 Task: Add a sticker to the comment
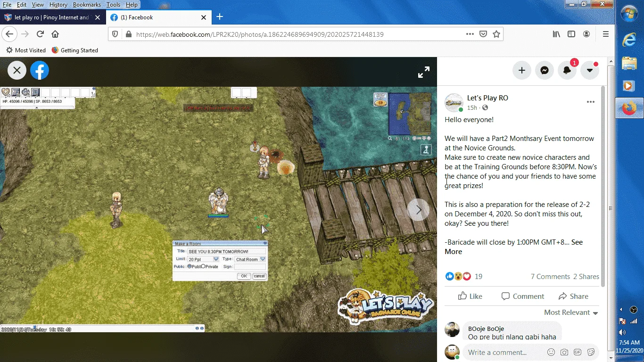click(590, 352)
